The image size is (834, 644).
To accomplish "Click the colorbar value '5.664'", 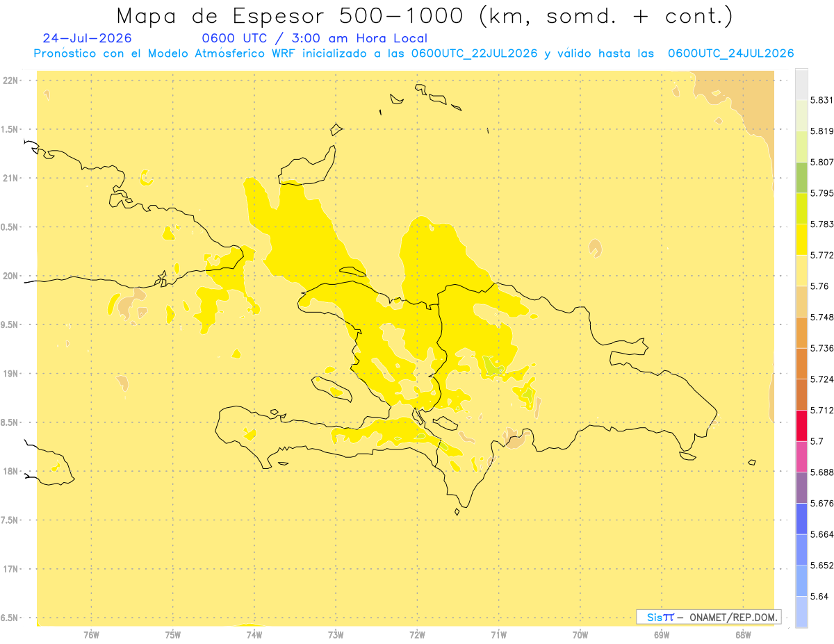I will click(x=822, y=534).
